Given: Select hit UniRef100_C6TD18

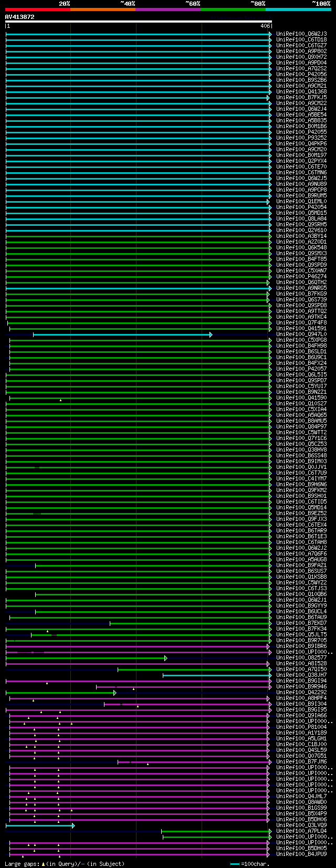Looking at the screenshot, I should (301, 39).
